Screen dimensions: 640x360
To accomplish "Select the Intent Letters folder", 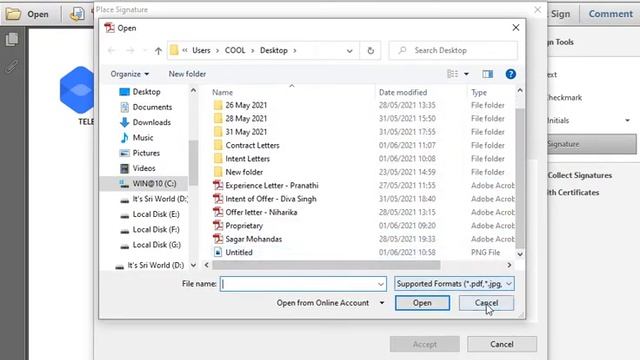I will [x=247, y=159].
